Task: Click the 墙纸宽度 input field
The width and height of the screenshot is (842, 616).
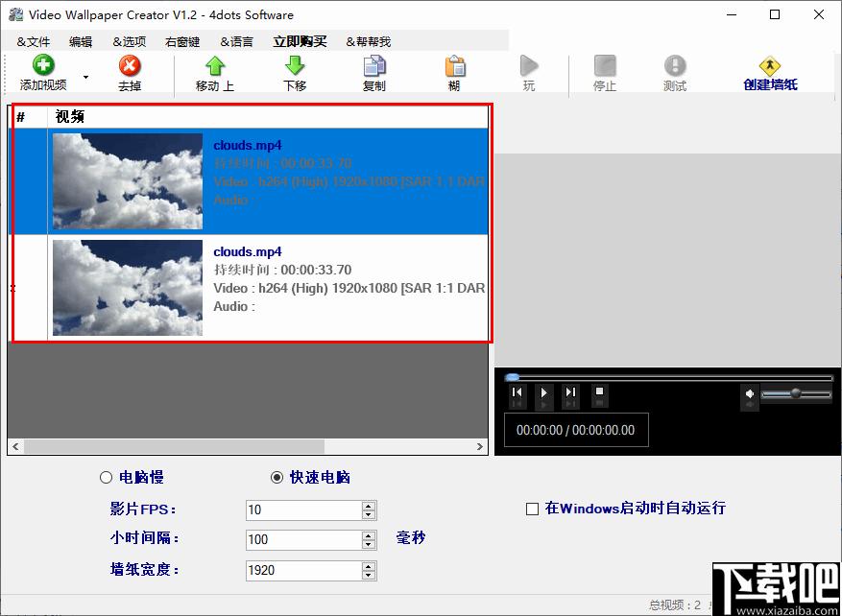Action: click(303, 570)
